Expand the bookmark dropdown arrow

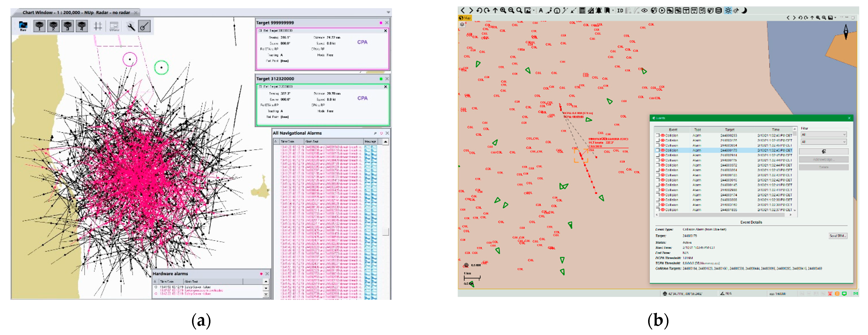[613, 10]
